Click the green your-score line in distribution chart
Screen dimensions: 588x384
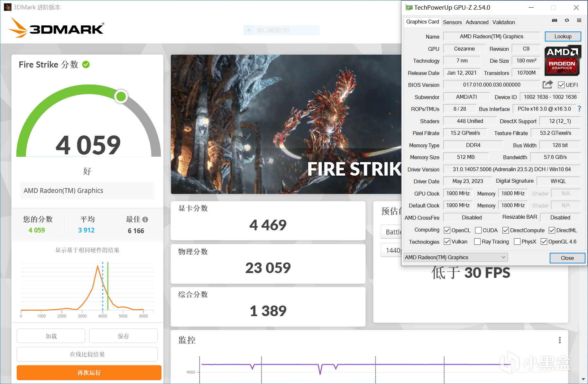108,286
